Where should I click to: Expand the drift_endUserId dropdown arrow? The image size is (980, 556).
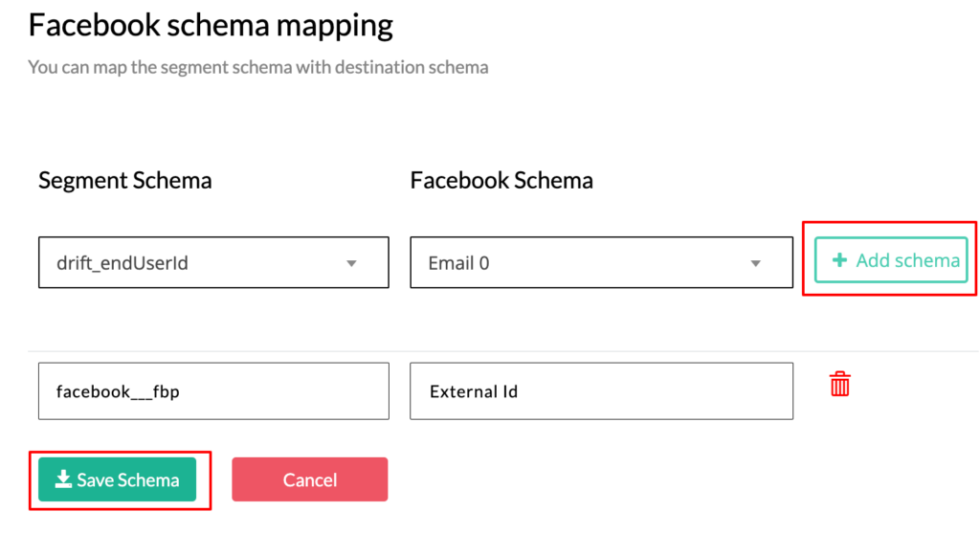351,263
